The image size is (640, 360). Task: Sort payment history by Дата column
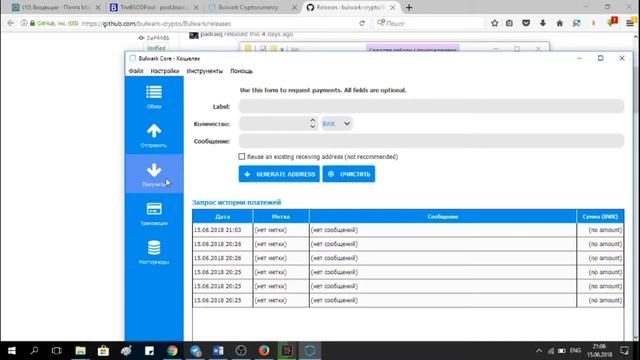click(x=222, y=216)
